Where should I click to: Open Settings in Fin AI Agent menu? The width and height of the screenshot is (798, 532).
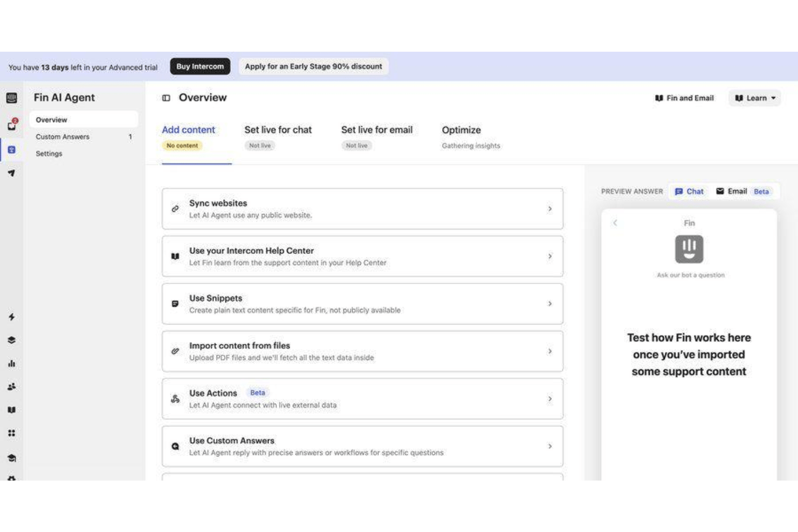tap(84, 154)
